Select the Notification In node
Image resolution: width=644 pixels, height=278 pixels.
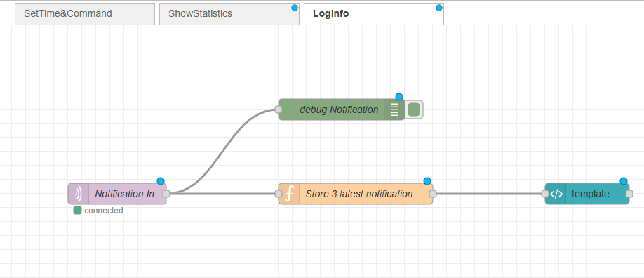pyautogui.click(x=117, y=194)
